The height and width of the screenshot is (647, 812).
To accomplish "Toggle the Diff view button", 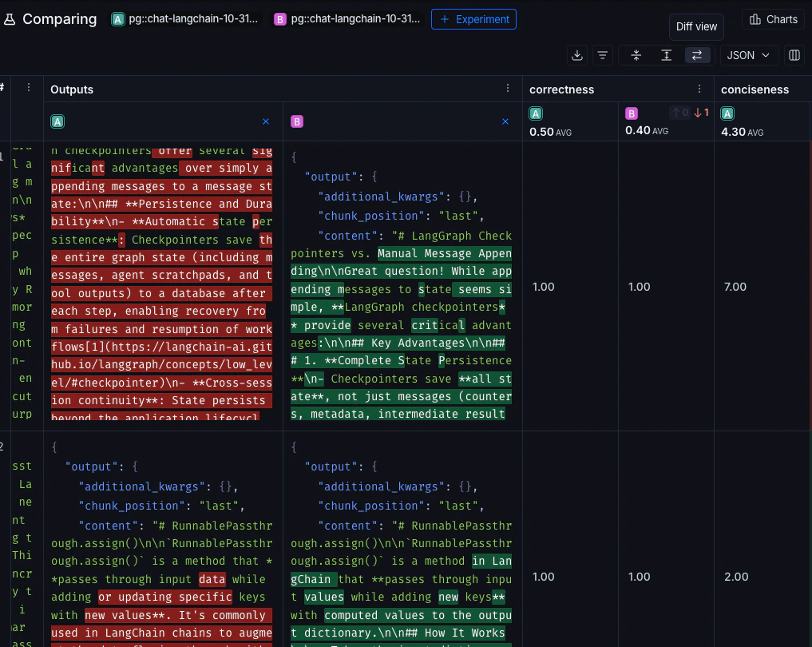I will tap(696, 55).
